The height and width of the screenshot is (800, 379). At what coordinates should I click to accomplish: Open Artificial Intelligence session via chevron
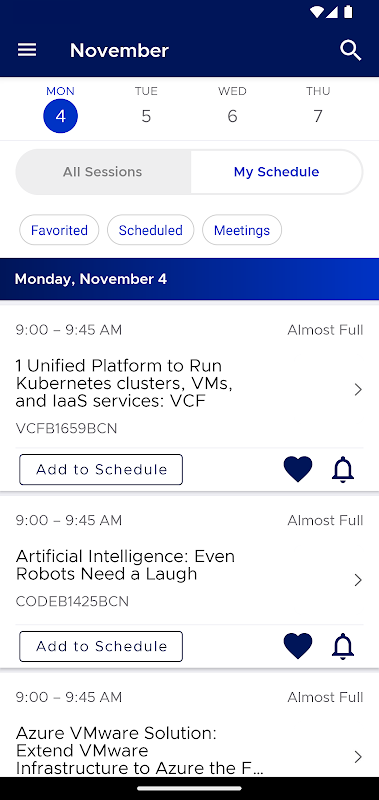[358, 580]
